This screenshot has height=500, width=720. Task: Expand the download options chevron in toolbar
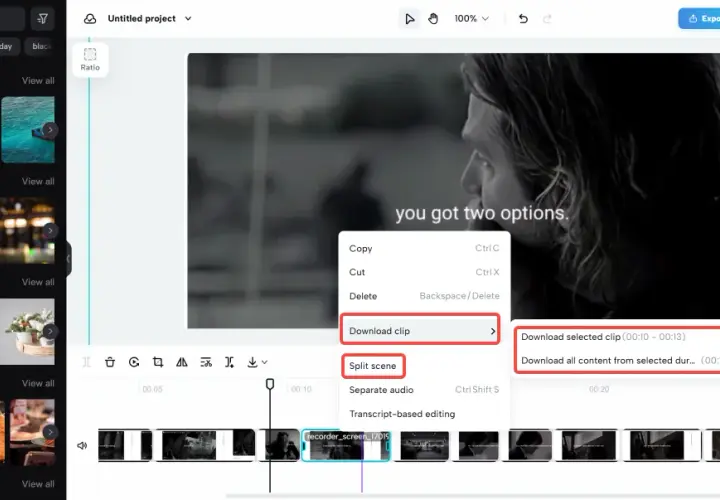[x=264, y=362]
